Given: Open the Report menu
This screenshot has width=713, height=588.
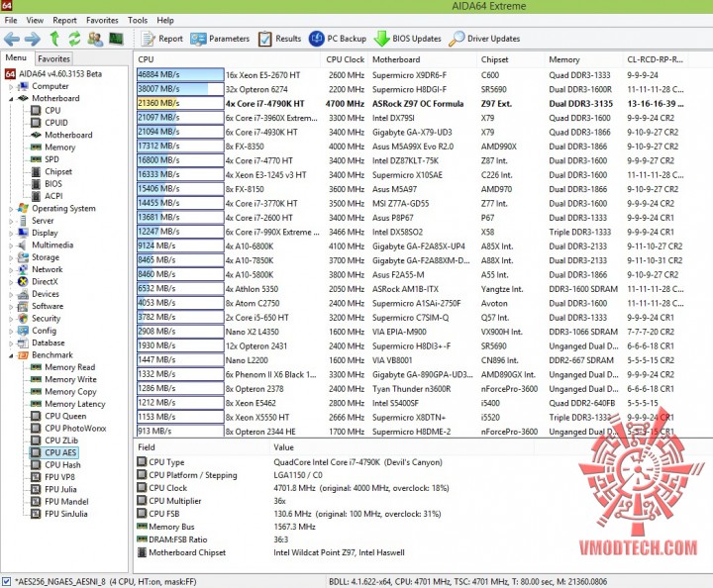Looking at the screenshot, I should pos(64,21).
